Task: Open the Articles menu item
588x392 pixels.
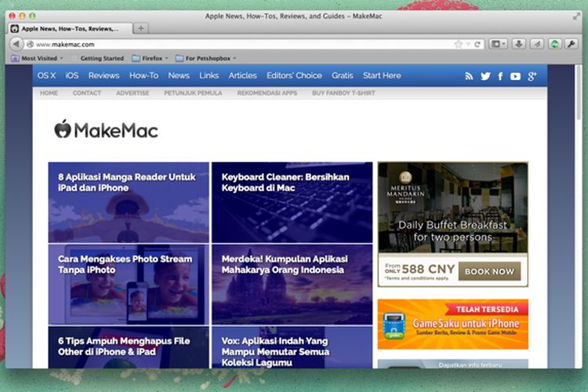Action: (242, 75)
